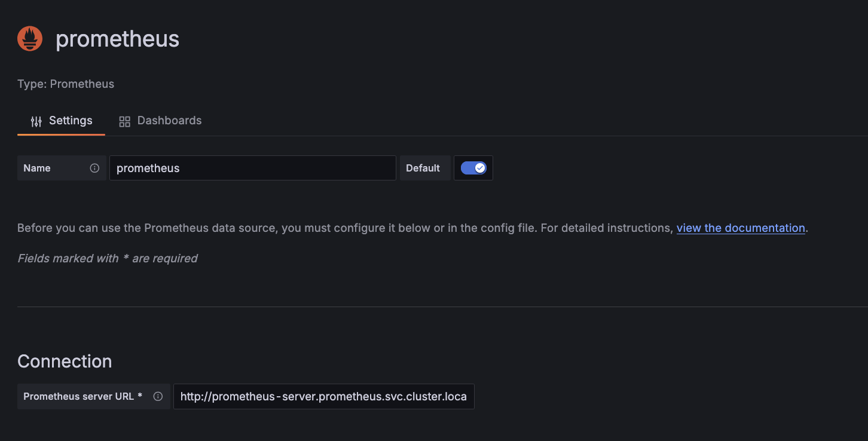Viewport: 868px width, 441px height.
Task: Disable the Default data source switch
Action: (473, 168)
